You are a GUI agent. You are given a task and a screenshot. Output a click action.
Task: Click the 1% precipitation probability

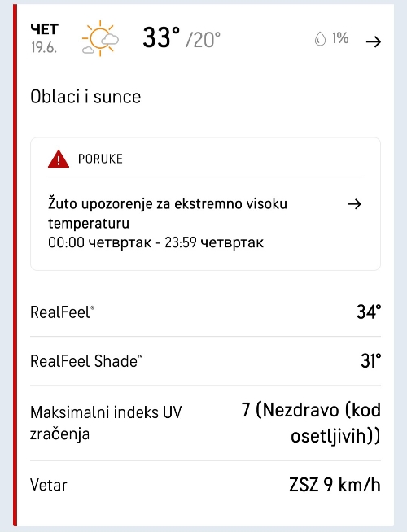[x=340, y=38]
